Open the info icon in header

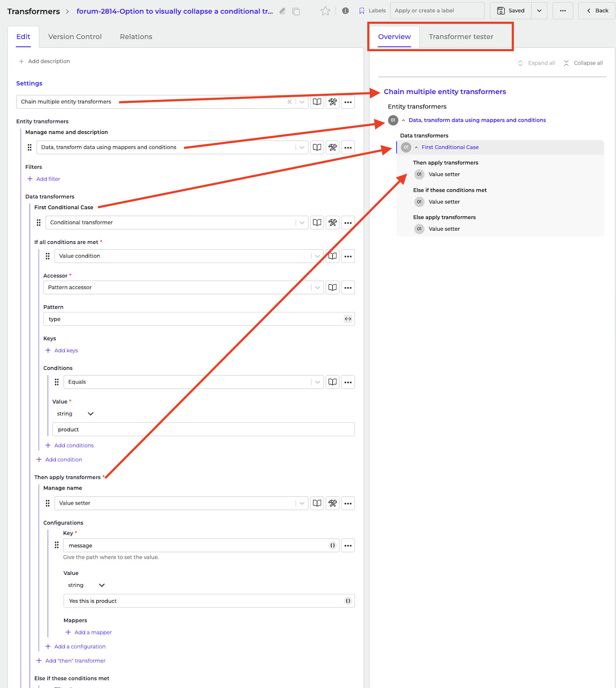tap(346, 11)
